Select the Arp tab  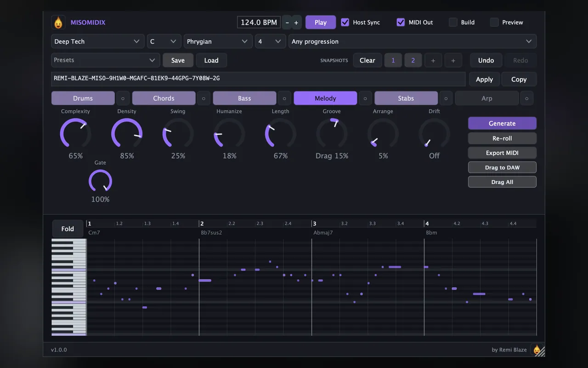487,98
